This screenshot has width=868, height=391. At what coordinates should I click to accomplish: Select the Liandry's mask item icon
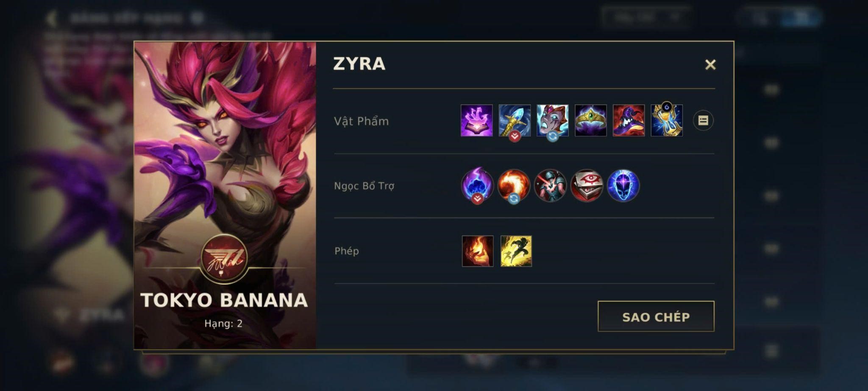[553, 120]
